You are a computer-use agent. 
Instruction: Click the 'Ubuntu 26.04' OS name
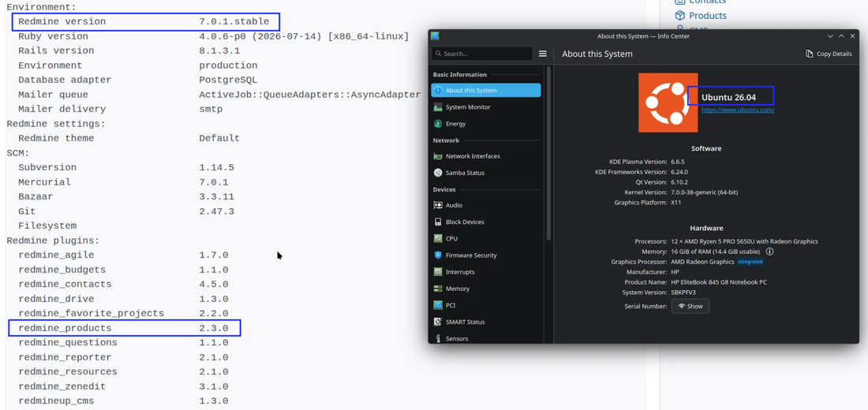[728, 98]
